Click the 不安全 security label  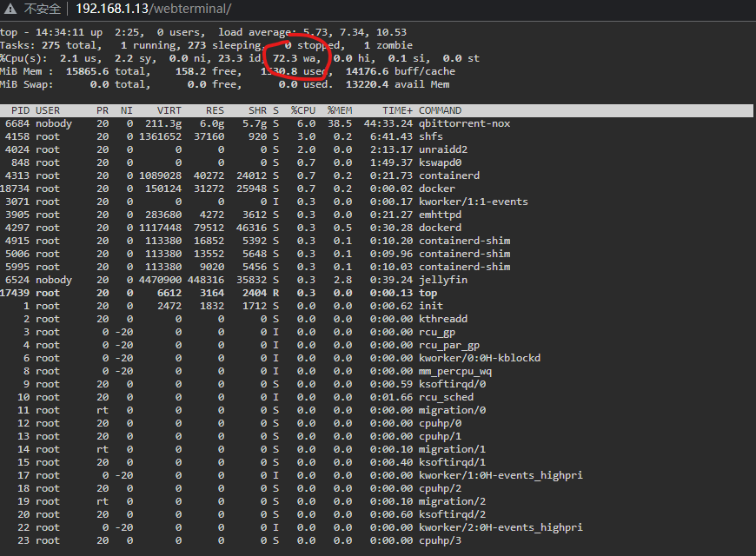pos(43,9)
